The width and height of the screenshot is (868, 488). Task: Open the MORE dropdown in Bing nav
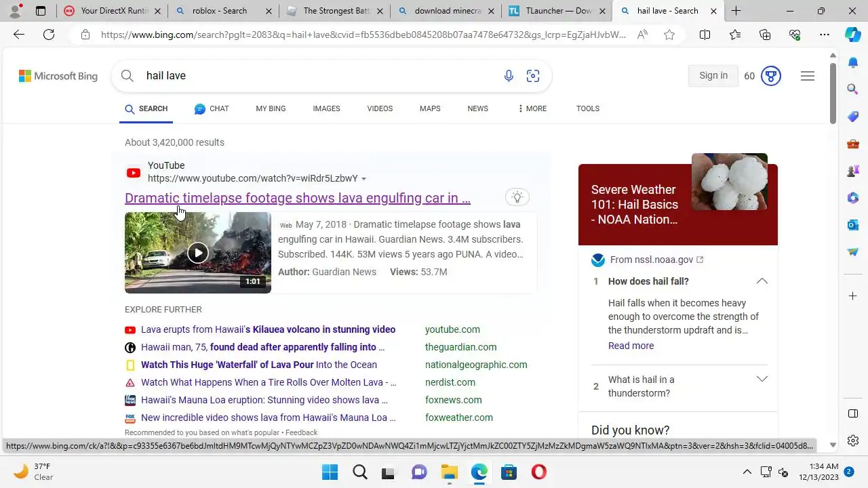coord(532,108)
